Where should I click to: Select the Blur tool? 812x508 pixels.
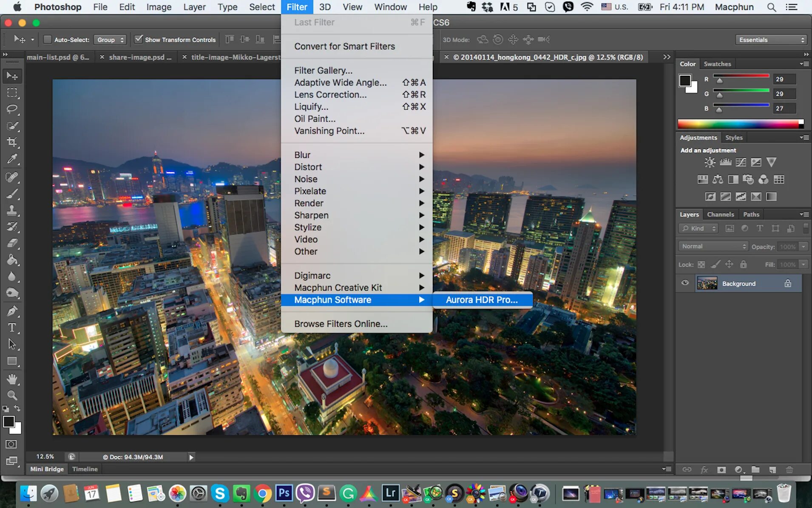click(x=12, y=277)
